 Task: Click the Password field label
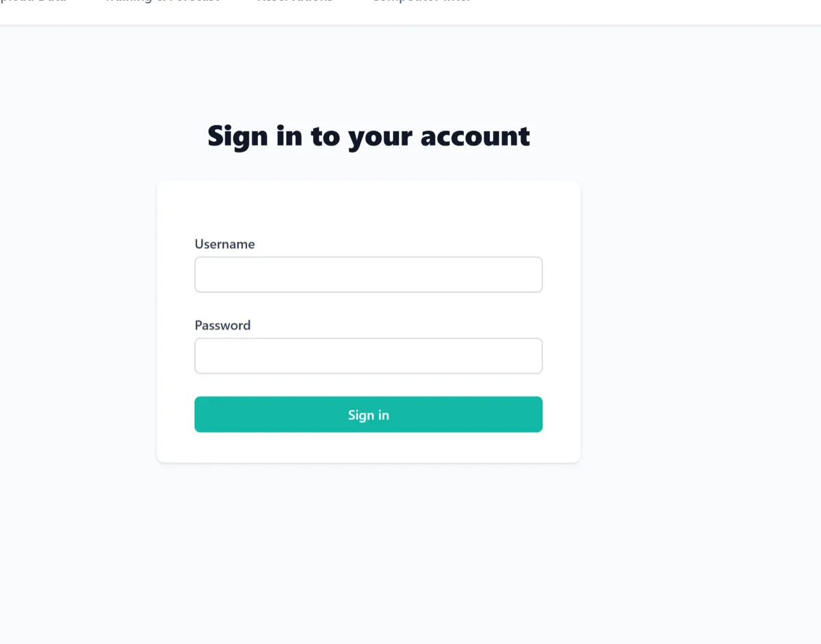tap(222, 324)
